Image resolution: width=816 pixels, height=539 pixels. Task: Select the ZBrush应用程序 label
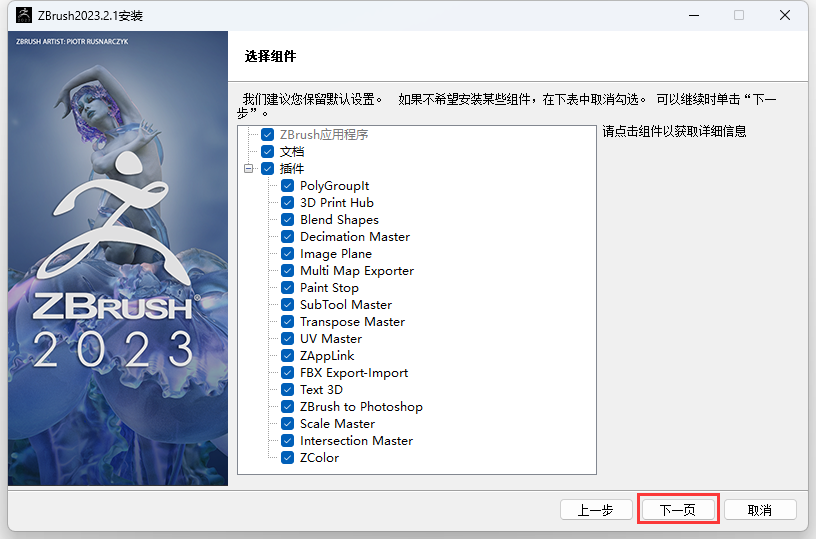[324, 135]
